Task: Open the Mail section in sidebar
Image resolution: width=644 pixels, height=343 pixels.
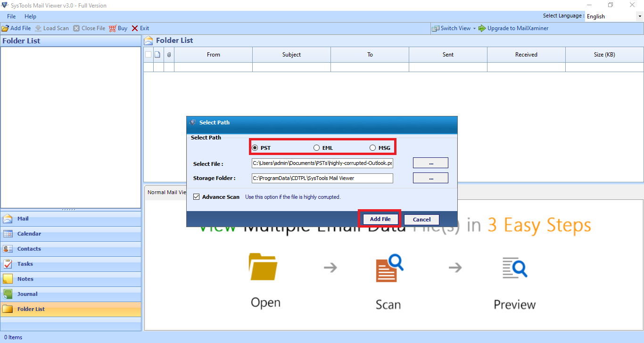Action: point(71,219)
